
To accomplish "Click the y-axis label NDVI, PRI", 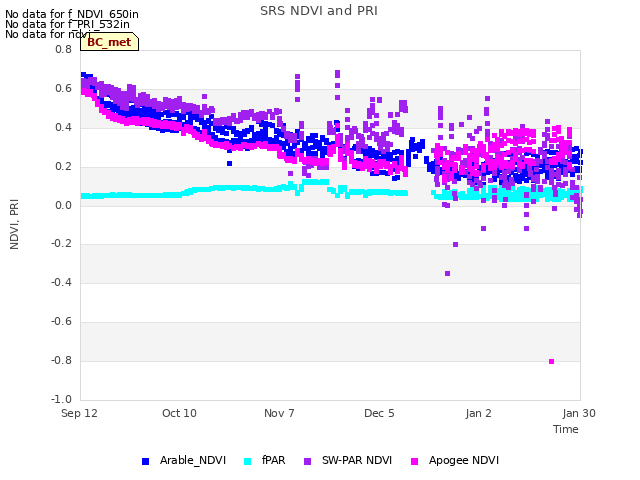I will (x=14, y=224).
